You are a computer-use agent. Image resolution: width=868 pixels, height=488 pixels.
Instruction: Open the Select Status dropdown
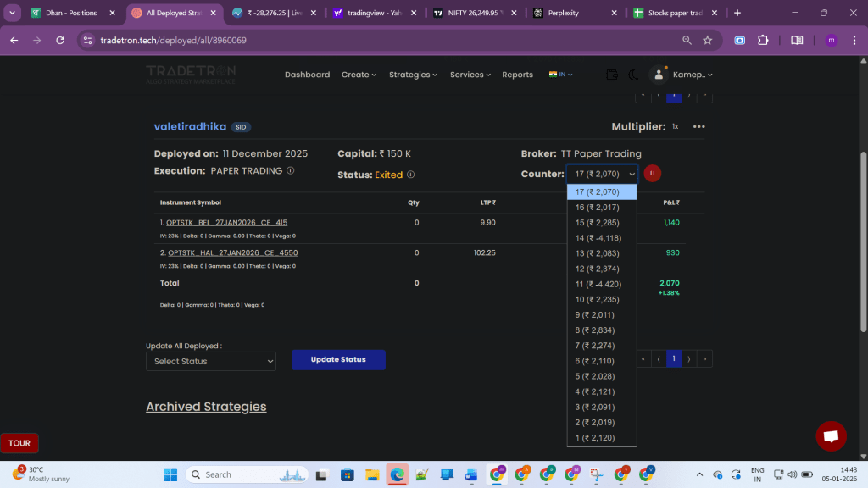point(211,362)
